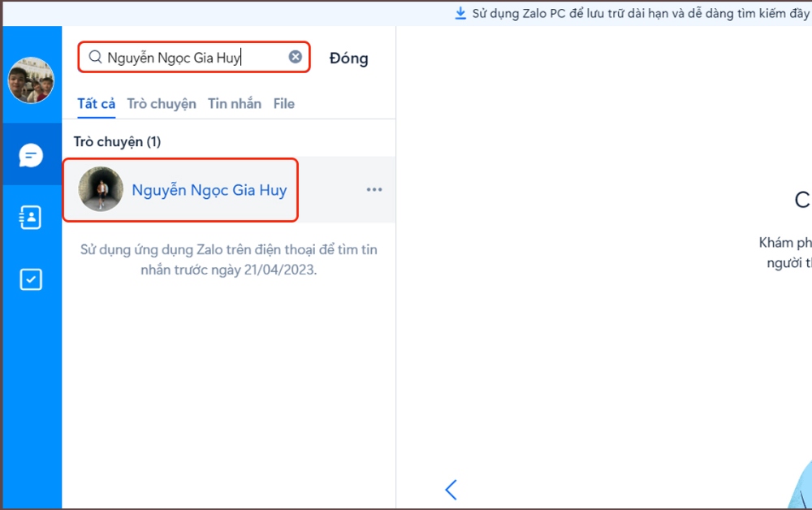Select the To-Do checkmark icon in sidebar
Screen dimensions: 812x510
tap(31, 279)
